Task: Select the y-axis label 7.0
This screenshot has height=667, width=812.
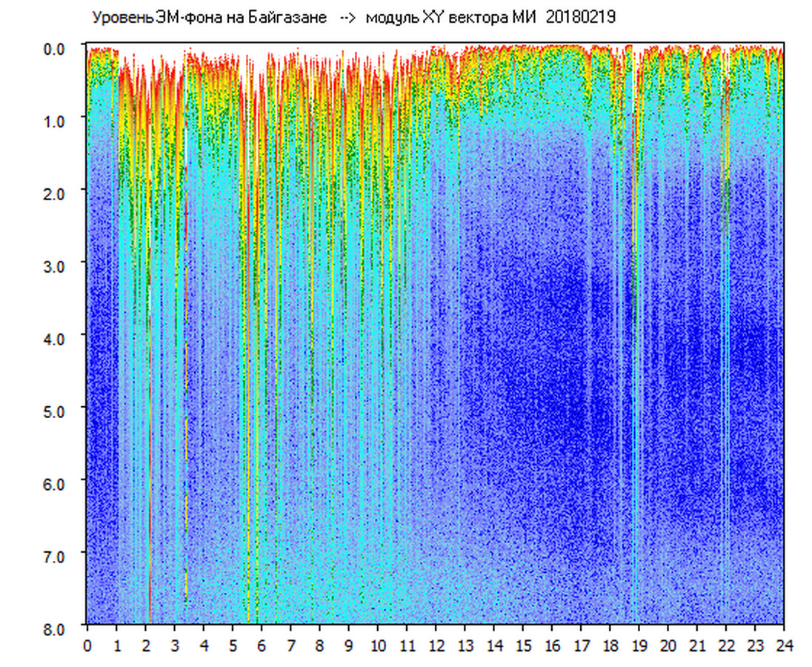Action: pos(55,555)
